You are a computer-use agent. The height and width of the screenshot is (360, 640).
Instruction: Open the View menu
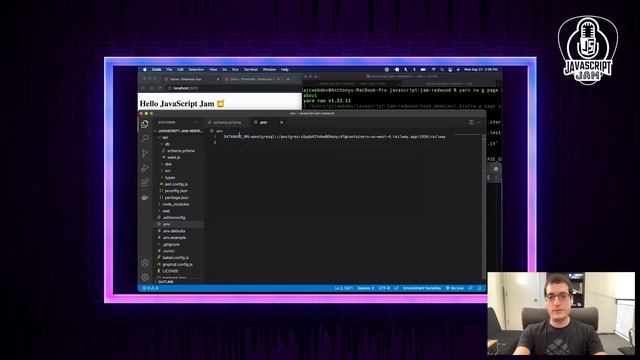[x=213, y=70]
